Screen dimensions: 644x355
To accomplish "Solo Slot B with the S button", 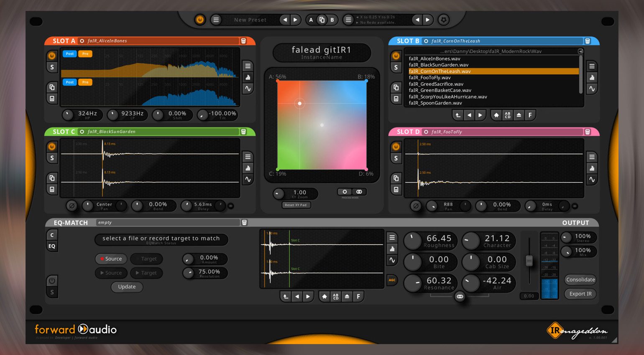I will coord(396,67).
